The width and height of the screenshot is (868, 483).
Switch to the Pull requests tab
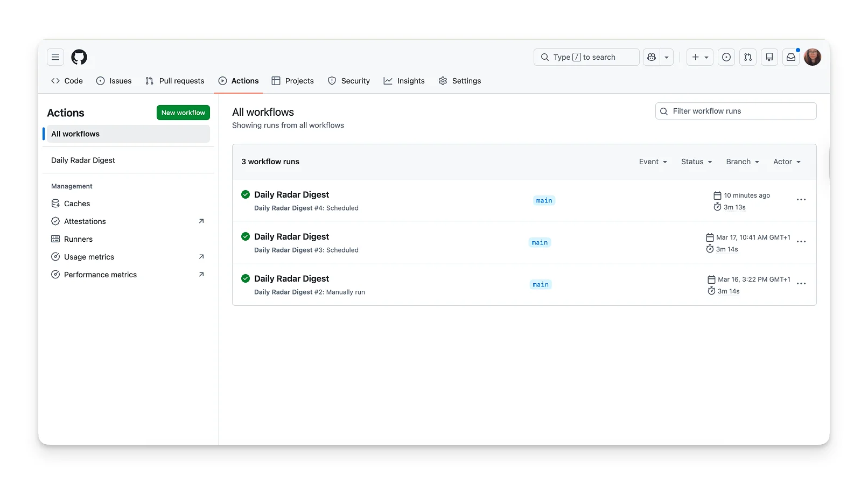click(175, 81)
